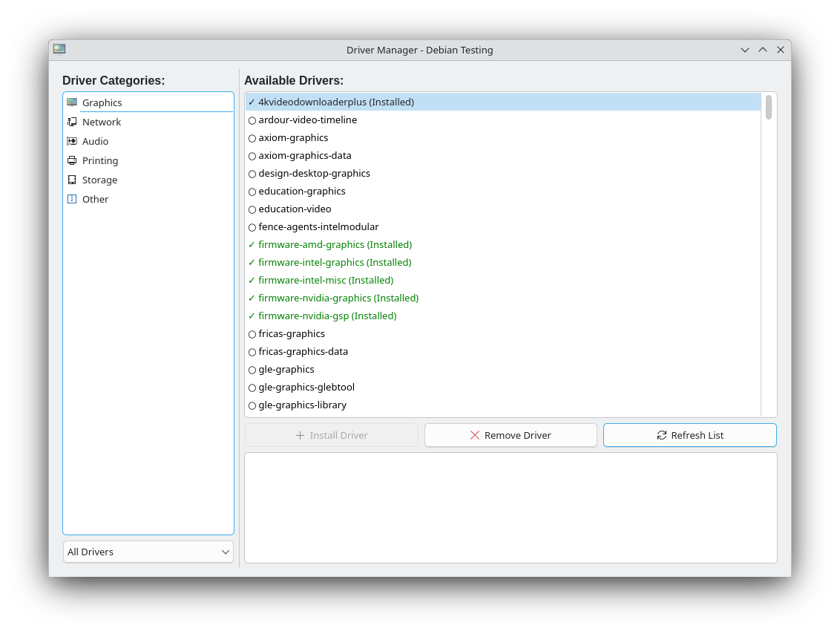Open the All Drivers filter dropdown
Screen dimensions: 840x634
[148, 552]
